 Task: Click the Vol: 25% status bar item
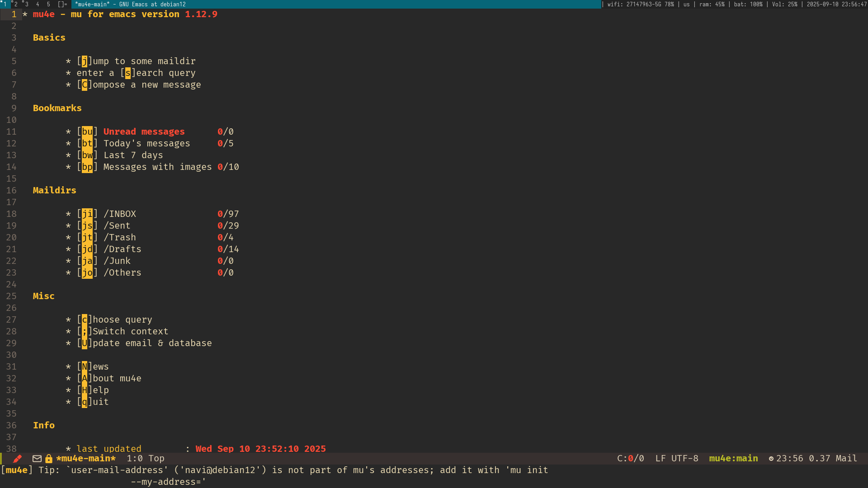pos(784,4)
